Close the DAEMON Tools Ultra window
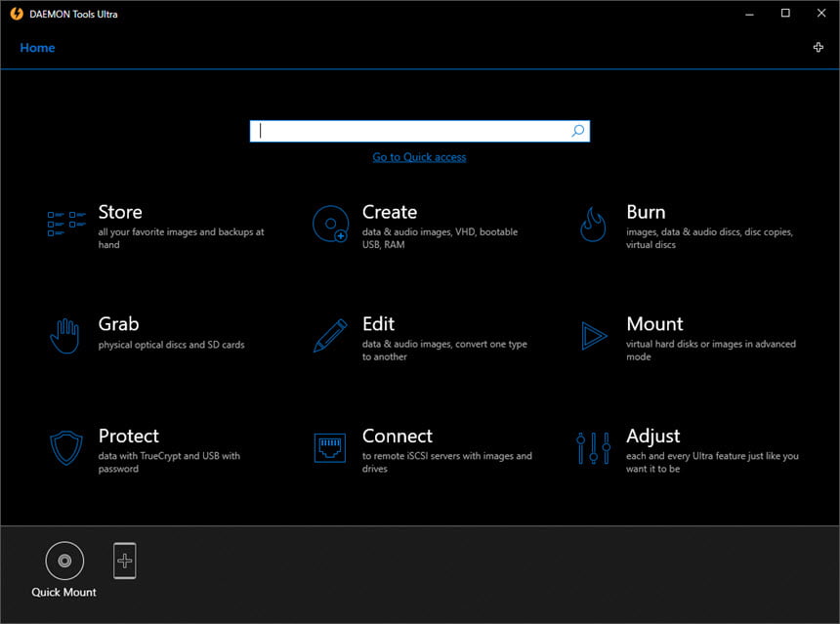Screen dimensions: 840x624 (x=821, y=14)
